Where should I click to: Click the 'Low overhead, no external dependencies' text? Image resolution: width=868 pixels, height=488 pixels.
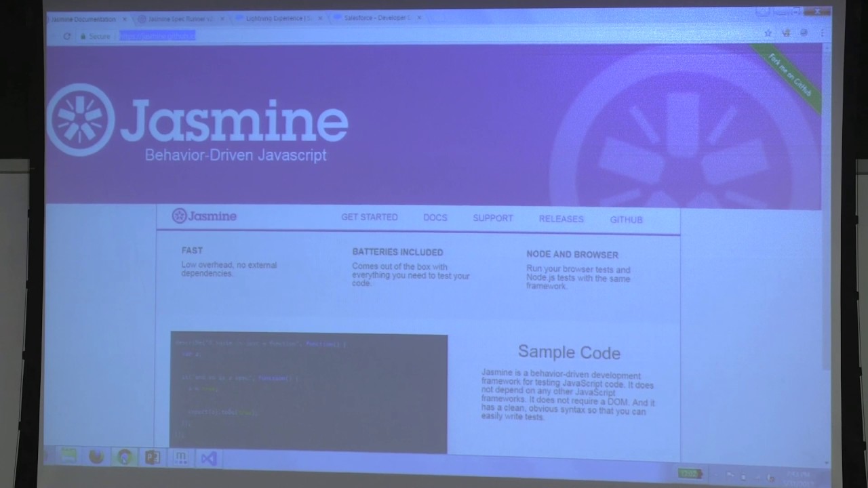tap(229, 269)
